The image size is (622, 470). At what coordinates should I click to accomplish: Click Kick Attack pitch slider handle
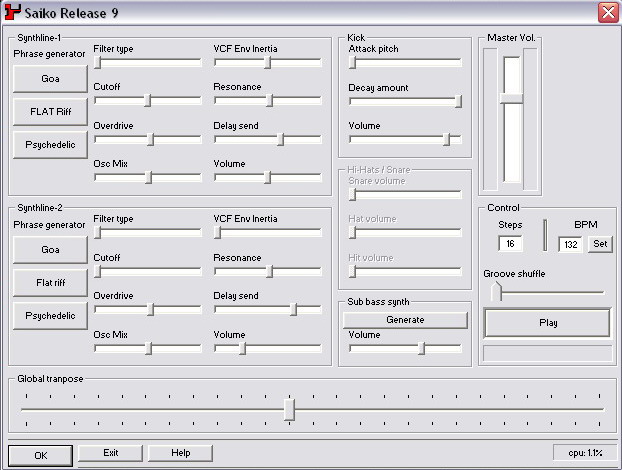pyautogui.click(x=352, y=62)
